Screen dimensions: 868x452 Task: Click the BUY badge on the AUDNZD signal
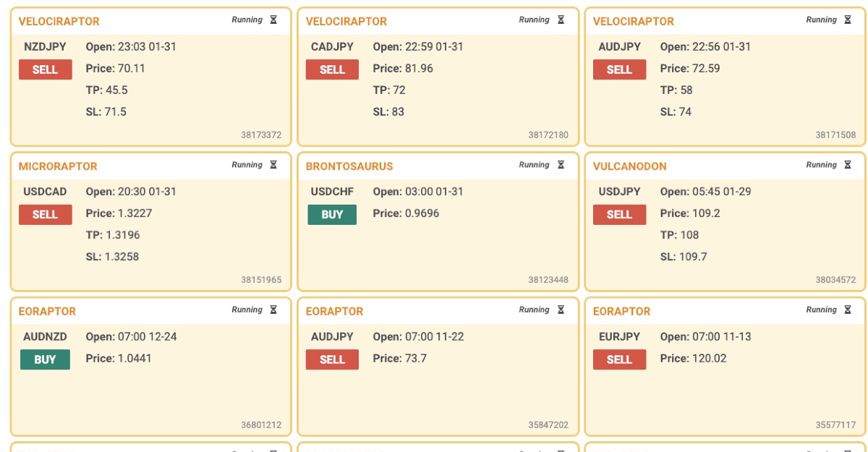point(45,359)
